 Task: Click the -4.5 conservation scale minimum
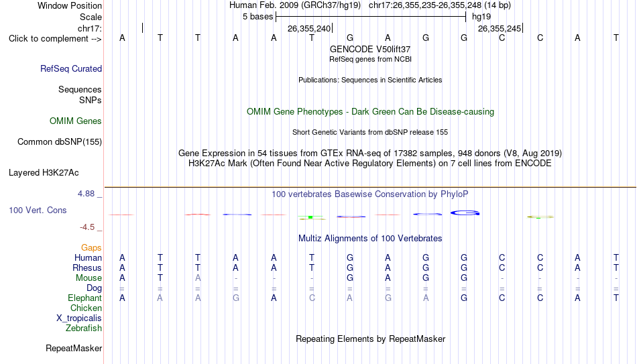click(87, 227)
